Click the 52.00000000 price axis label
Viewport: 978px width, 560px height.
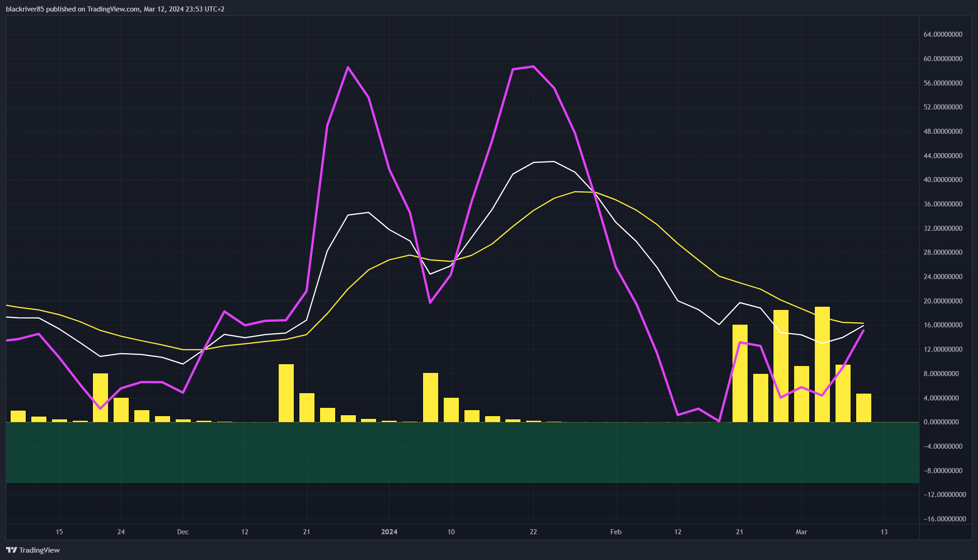click(x=943, y=107)
